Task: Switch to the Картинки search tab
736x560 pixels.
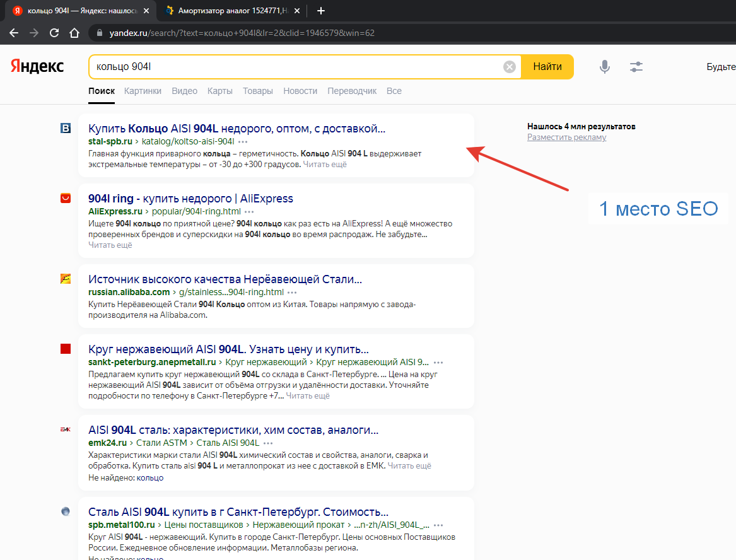Action: pyautogui.click(x=143, y=91)
